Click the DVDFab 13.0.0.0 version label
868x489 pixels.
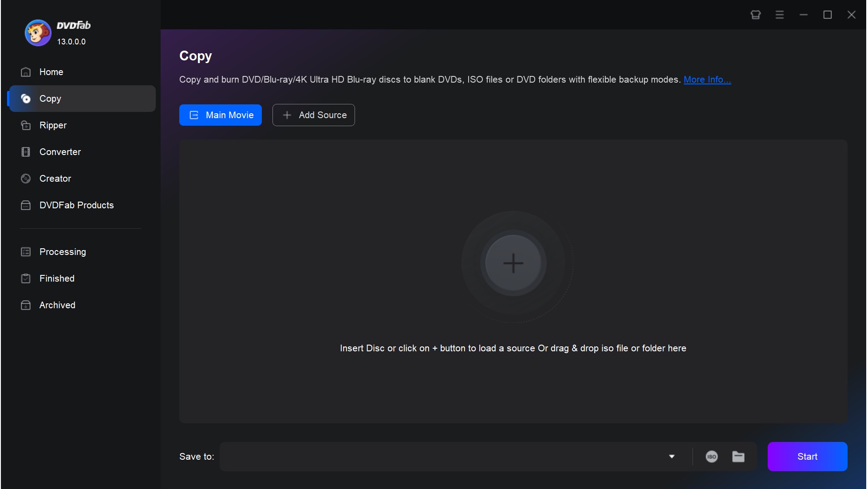(x=71, y=41)
